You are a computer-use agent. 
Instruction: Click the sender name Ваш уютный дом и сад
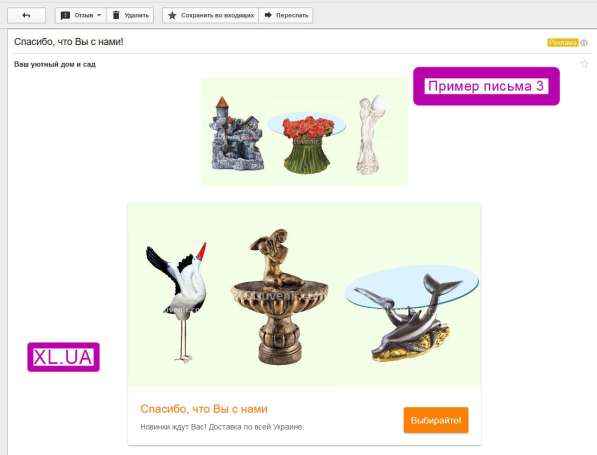pyautogui.click(x=55, y=64)
